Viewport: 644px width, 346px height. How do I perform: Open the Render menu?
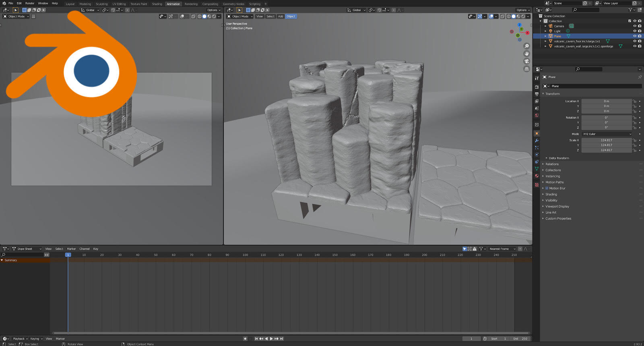30,3
